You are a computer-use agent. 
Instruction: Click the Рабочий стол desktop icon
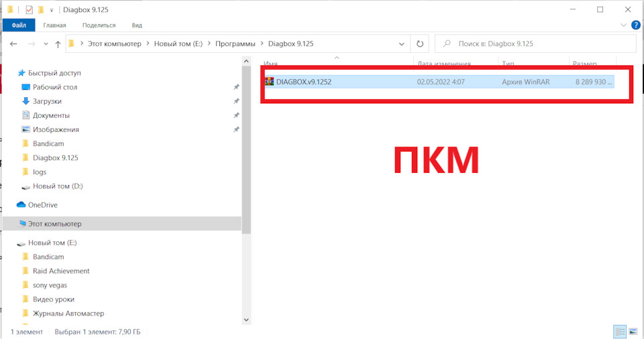[x=26, y=87]
